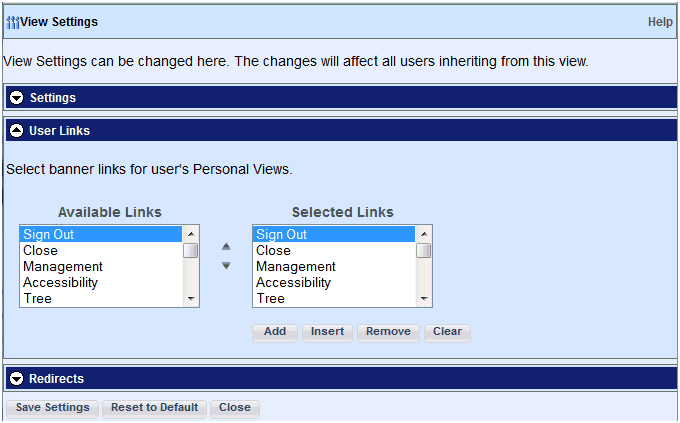
Task: Move selected link up with arrow
Action: pyautogui.click(x=226, y=246)
